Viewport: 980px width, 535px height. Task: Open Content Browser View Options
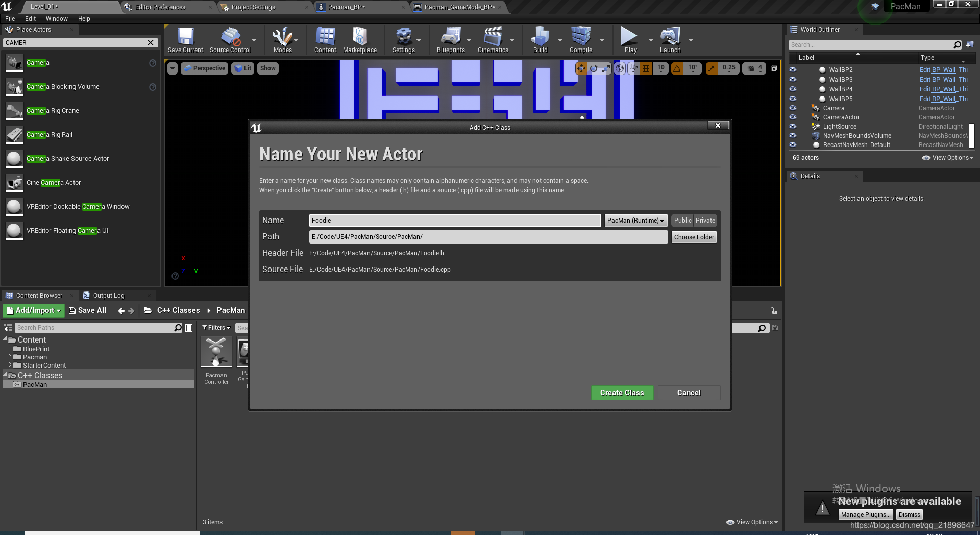point(752,522)
